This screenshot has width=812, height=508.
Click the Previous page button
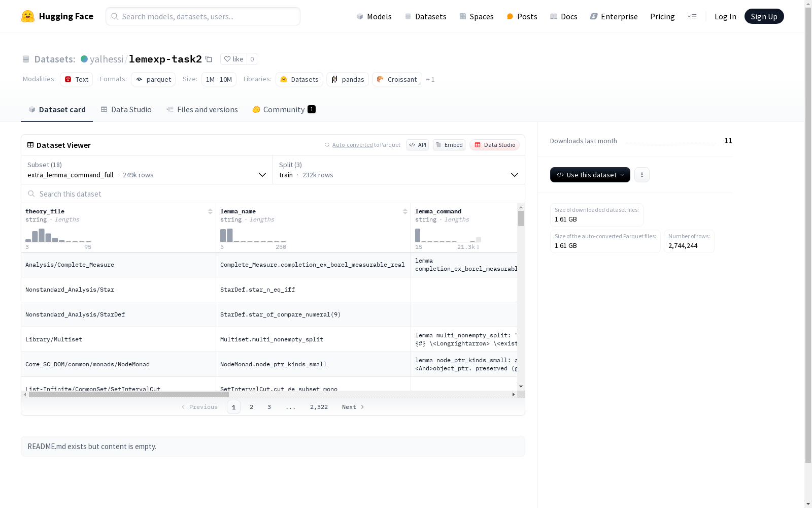(x=199, y=407)
